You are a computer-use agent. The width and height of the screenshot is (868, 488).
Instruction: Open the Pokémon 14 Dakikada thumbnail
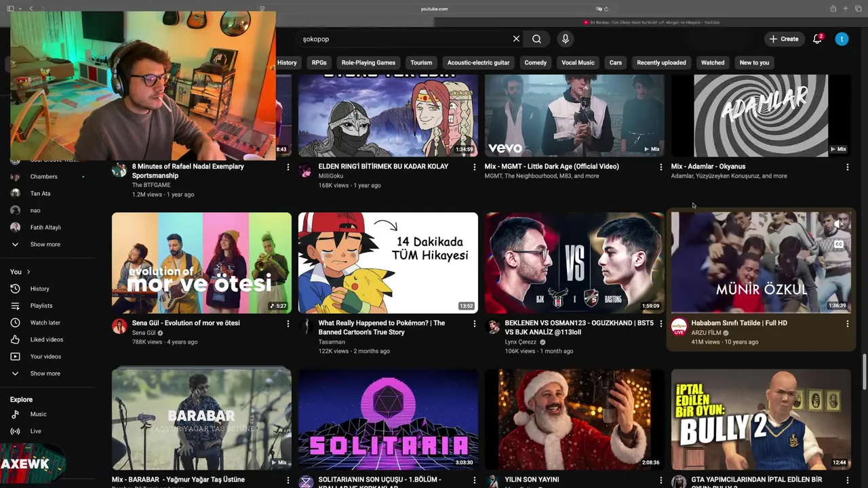[388, 263]
